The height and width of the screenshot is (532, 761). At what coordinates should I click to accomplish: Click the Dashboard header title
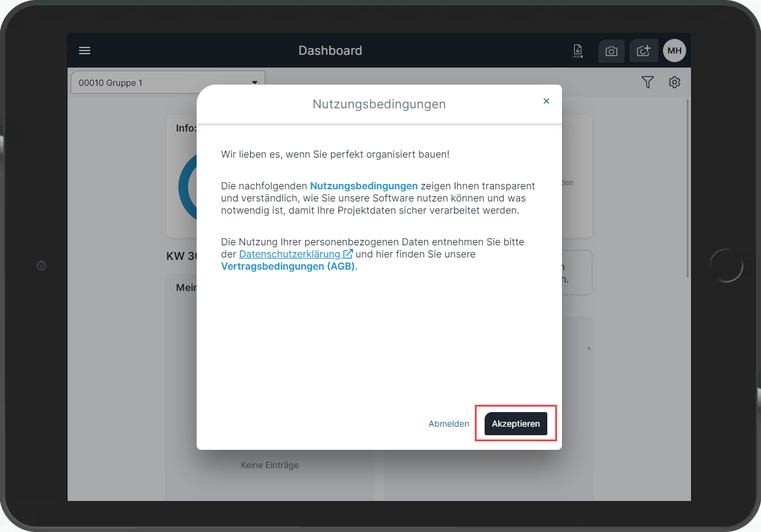coord(330,51)
